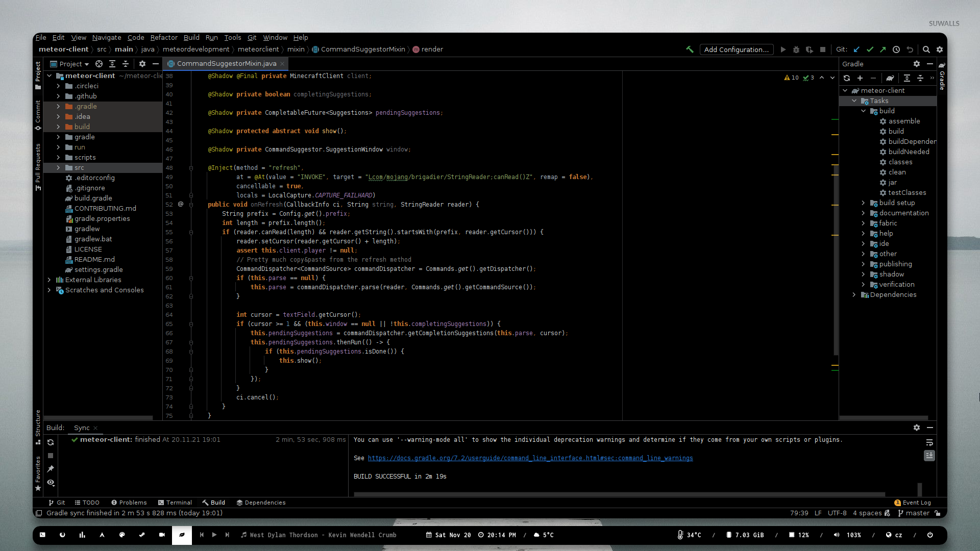This screenshot has width=980, height=551.
Task: Click Add Configuration button
Action: point(736,49)
